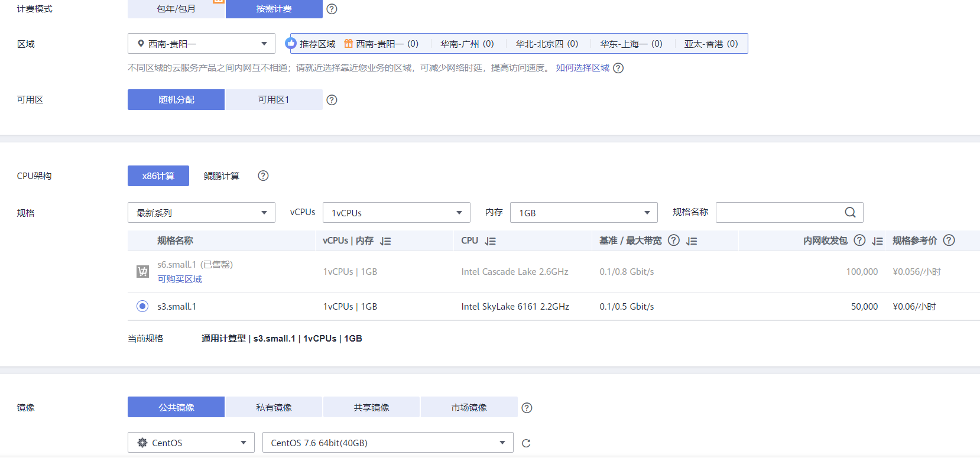Switch to 共享镜像 tab
980x458 pixels.
371,407
